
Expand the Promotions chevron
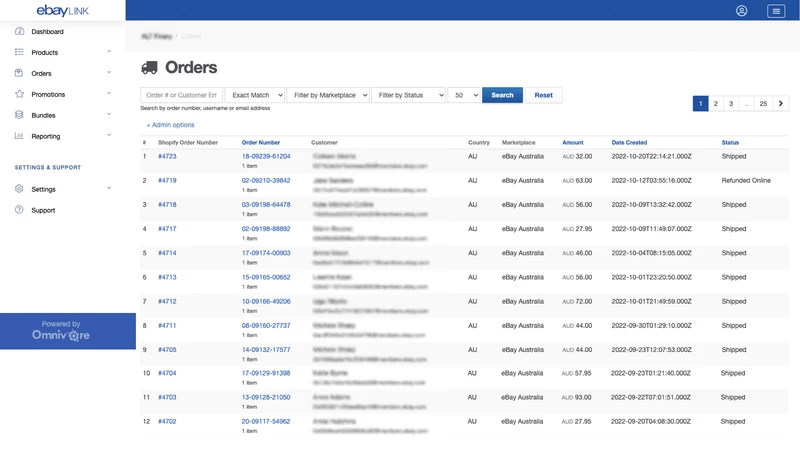[109, 93]
